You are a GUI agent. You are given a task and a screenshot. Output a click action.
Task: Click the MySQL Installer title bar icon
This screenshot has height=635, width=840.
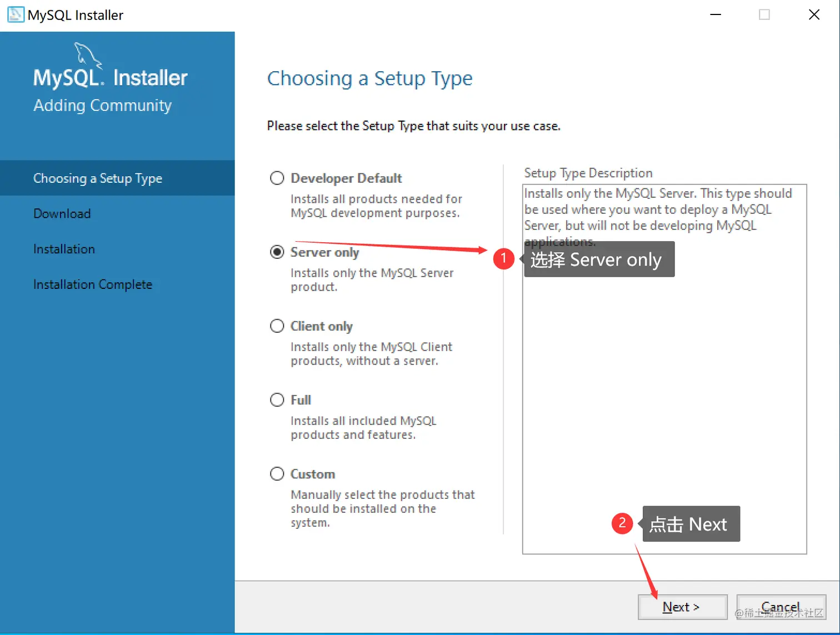[16, 15]
